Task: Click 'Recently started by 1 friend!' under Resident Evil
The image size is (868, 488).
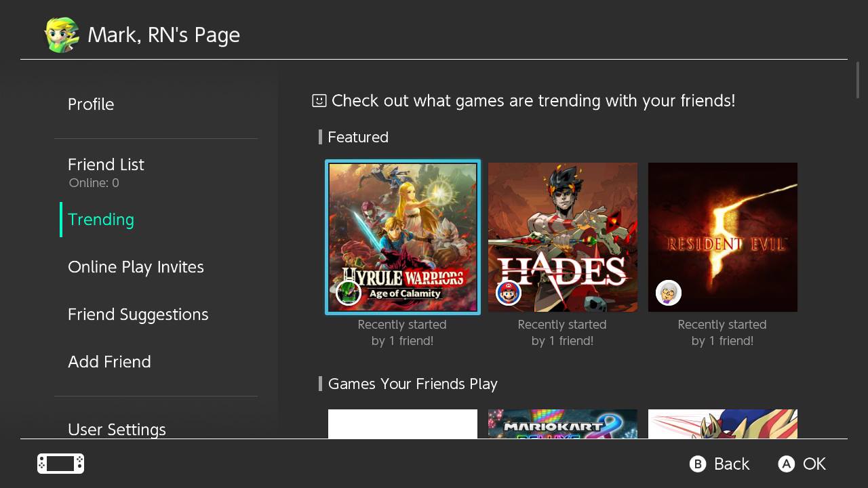Action: pyautogui.click(x=722, y=333)
